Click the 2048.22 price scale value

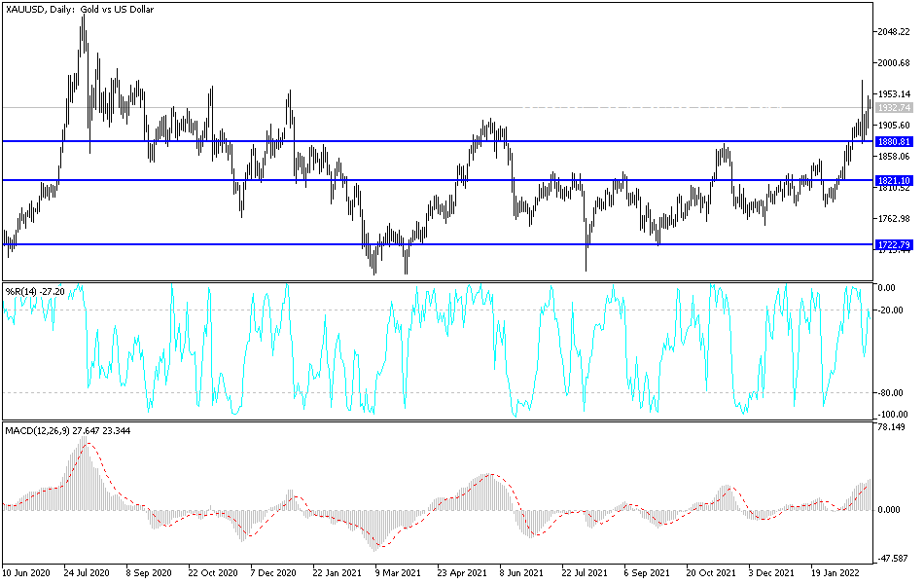click(894, 32)
